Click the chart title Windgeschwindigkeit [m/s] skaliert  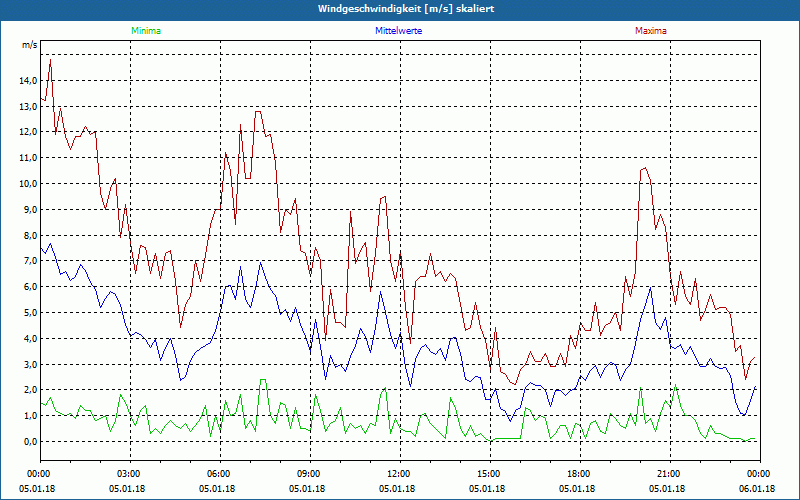406,9
